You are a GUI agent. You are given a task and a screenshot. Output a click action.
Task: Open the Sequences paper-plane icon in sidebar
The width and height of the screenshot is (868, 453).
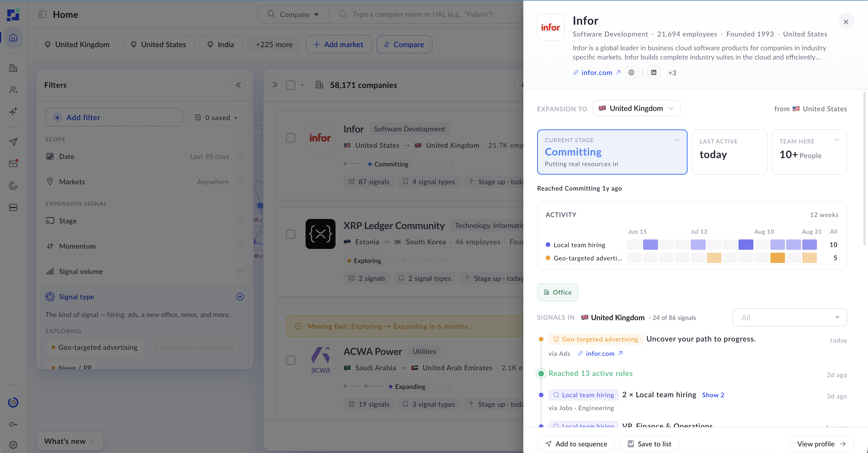tap(13, 142)
